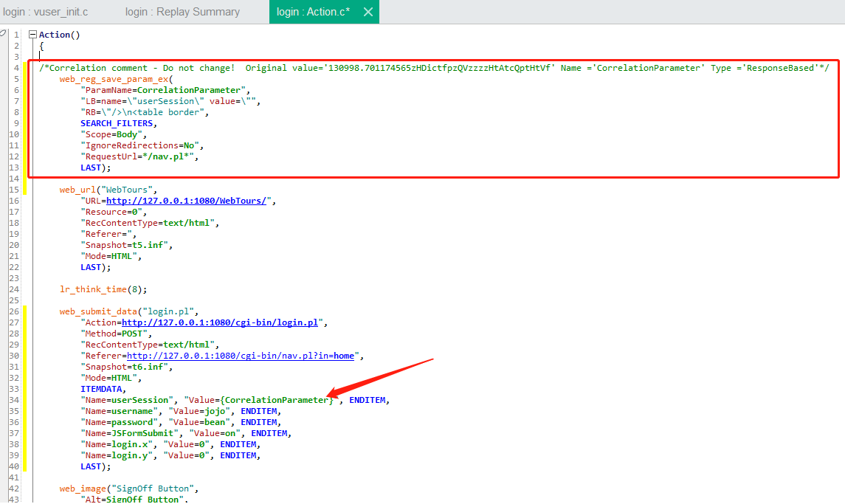
Task: Click web_image("SignOff Button" call
Action: click(x=129, y=489)
